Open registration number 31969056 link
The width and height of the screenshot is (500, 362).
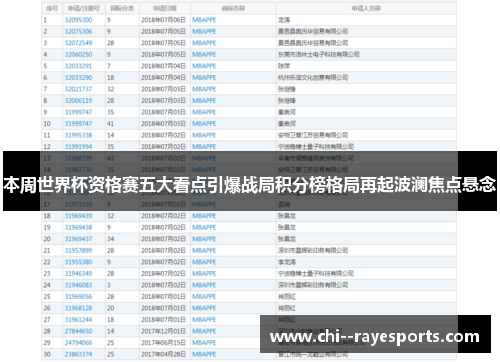click(x=78, y=297)
